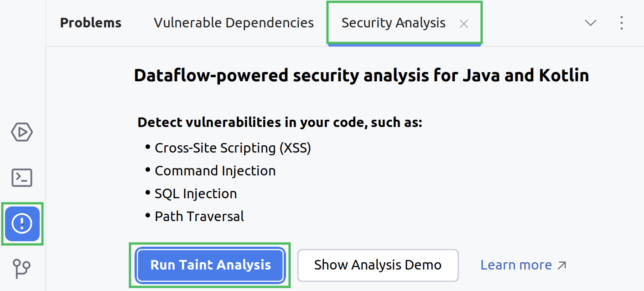The width and height of the screenshot is (644, 291).
Task: Click the external link arrow beside Learn more
Action: coord(562,264)
